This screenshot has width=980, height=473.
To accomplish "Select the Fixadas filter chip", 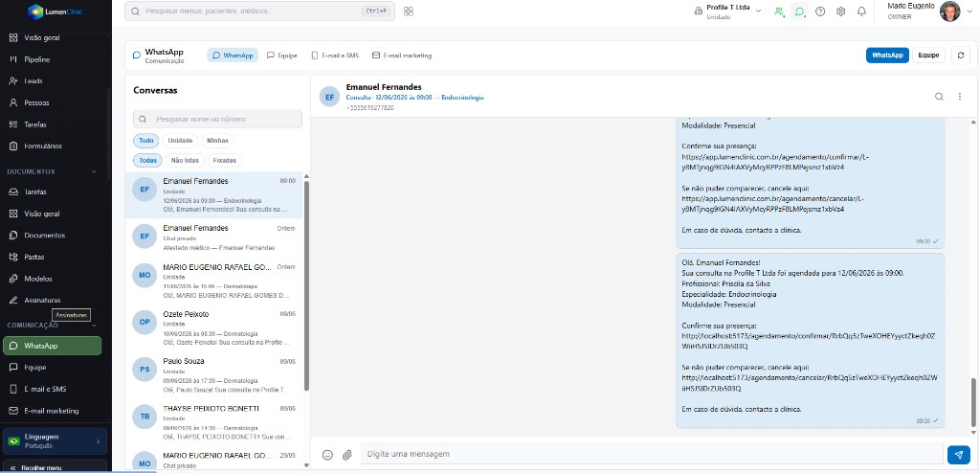I will (x=224, y=161).
